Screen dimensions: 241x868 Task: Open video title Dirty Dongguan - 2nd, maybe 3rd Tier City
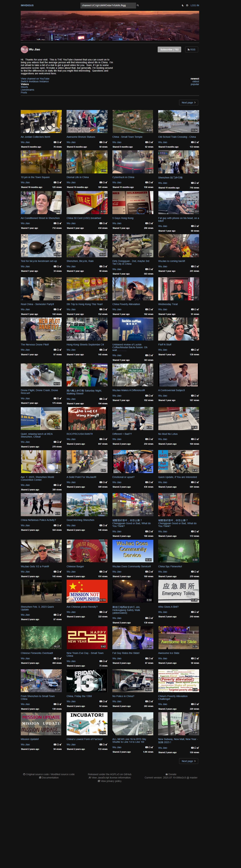tap(131, 262)
